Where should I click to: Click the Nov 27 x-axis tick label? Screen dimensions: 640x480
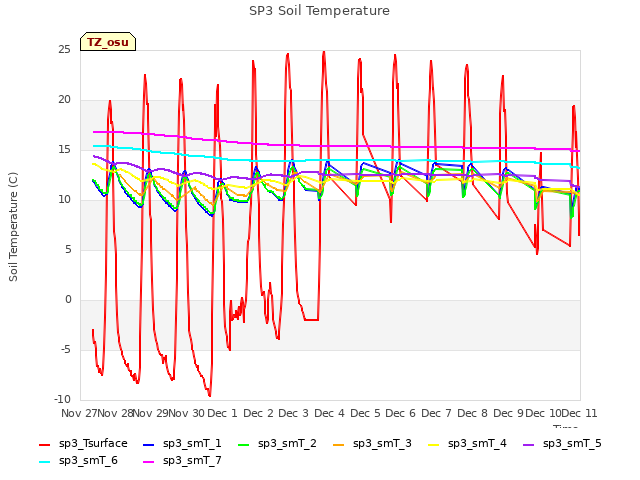click(79, 413)
